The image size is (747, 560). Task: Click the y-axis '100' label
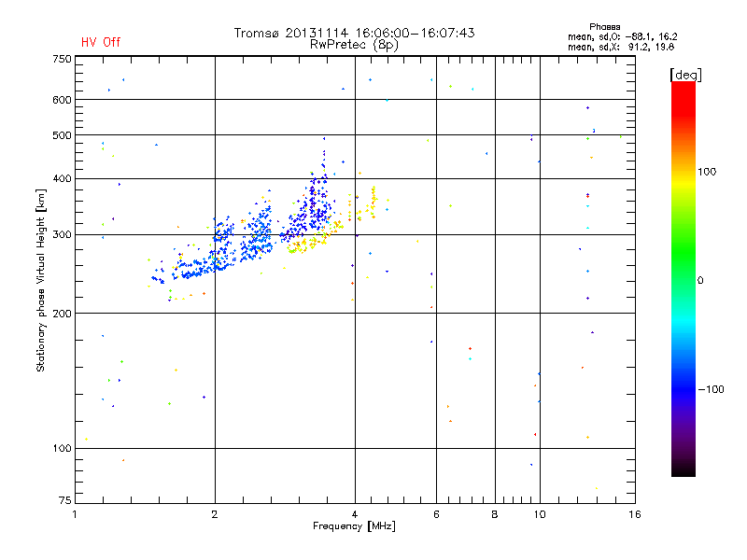62,448
